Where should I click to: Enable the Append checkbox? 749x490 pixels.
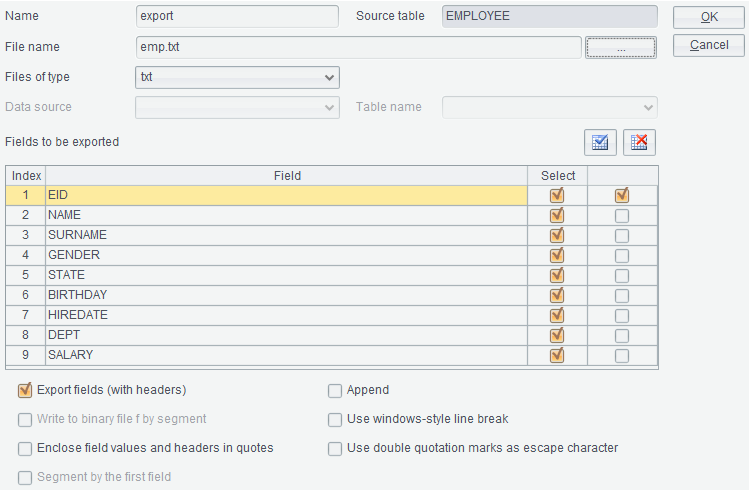[335, 390]
